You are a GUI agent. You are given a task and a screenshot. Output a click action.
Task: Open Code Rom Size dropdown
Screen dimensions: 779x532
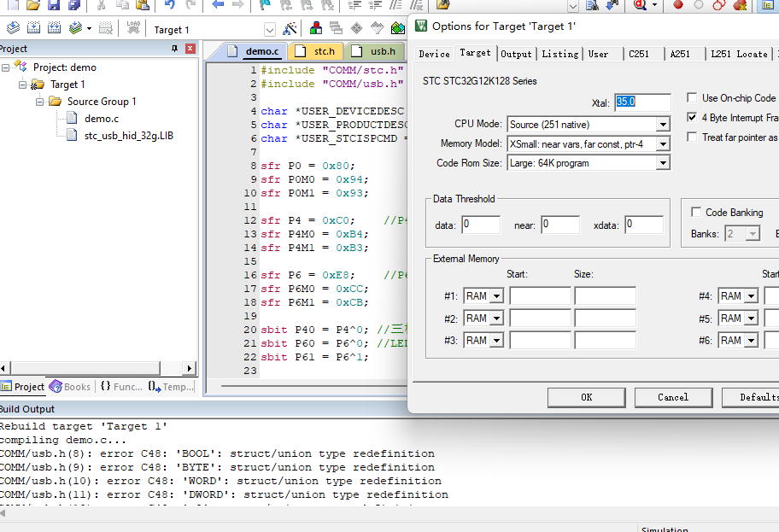[663, 163]
